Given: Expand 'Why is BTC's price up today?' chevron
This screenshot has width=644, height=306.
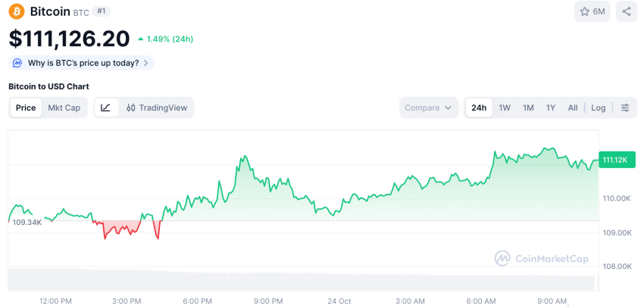Looking at the screenshot, I should 145,63.
